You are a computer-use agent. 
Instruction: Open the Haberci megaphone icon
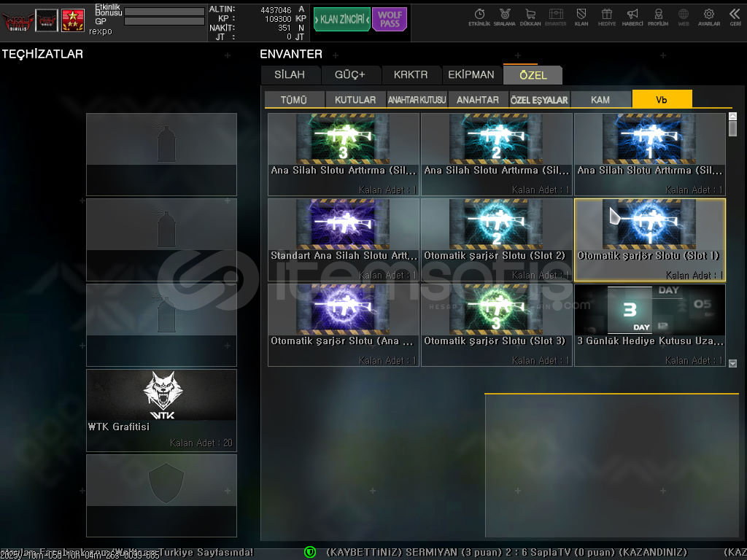click(632, 17)
